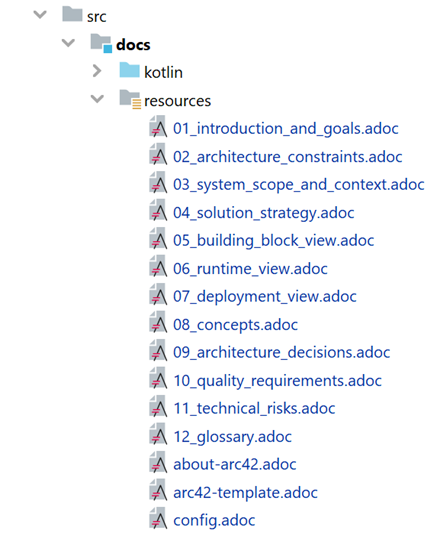Select 03_system_scope_and_context.adoc file
437x533 pixels.
click(299, 185)
